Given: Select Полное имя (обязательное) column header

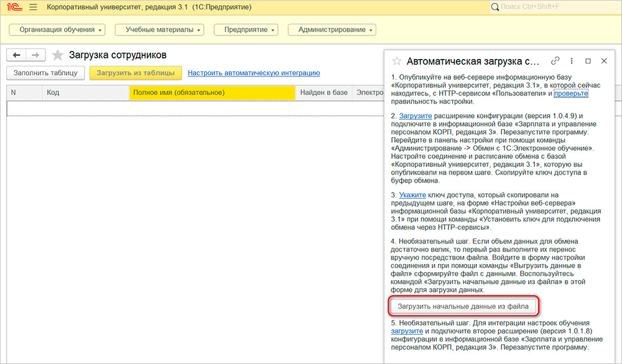Looking at the screenshot, I should 212,93.
